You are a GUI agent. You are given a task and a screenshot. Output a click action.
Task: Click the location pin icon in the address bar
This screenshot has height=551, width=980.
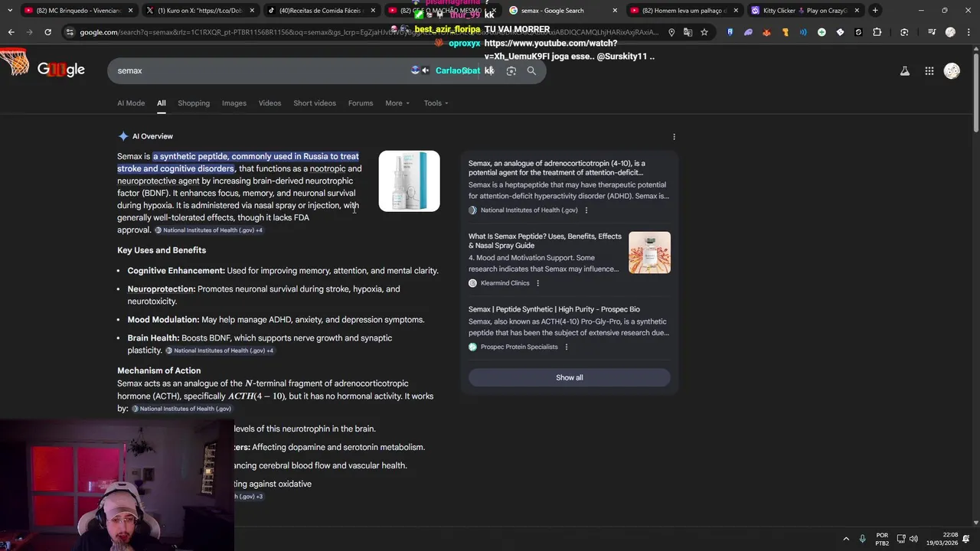pyautogui.click(x=671, y=32)
